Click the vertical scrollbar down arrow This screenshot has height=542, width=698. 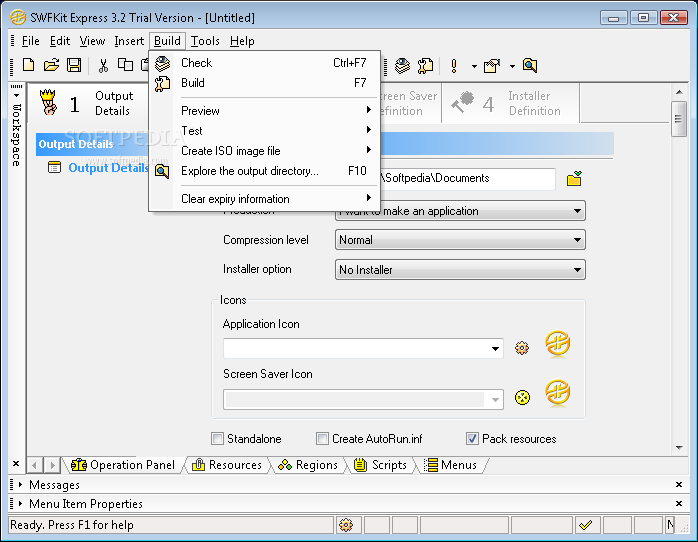pos(679,448)
